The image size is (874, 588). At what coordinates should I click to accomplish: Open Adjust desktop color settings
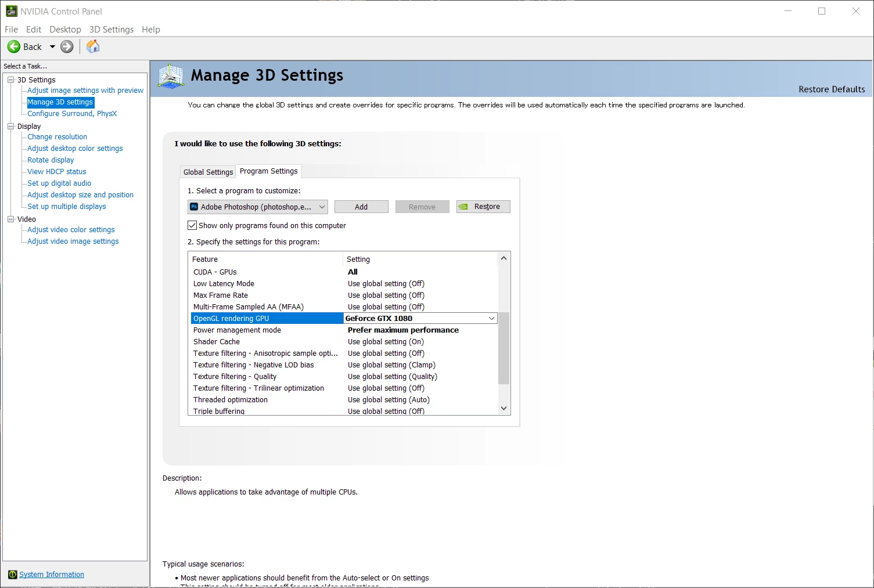coord(75,149)
